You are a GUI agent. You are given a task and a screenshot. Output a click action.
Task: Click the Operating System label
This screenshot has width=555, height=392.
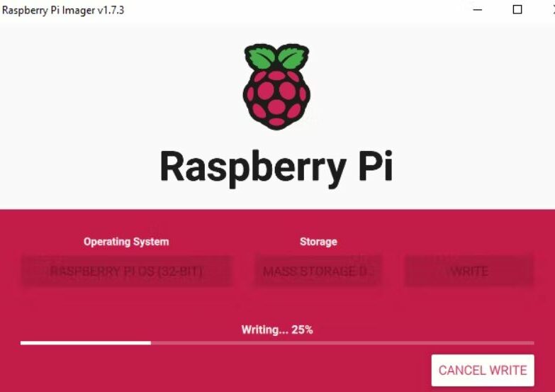[126, 242]
